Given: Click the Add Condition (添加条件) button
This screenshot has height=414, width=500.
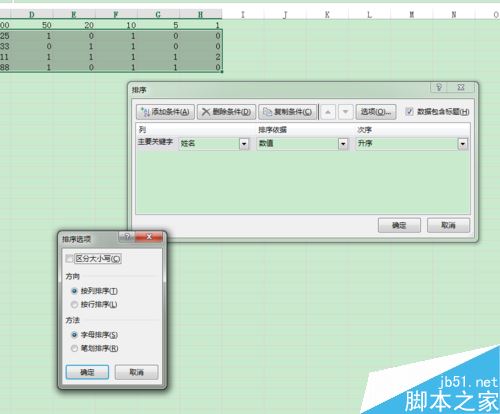Looking at the screenshot, I should [x=165, y=112].
